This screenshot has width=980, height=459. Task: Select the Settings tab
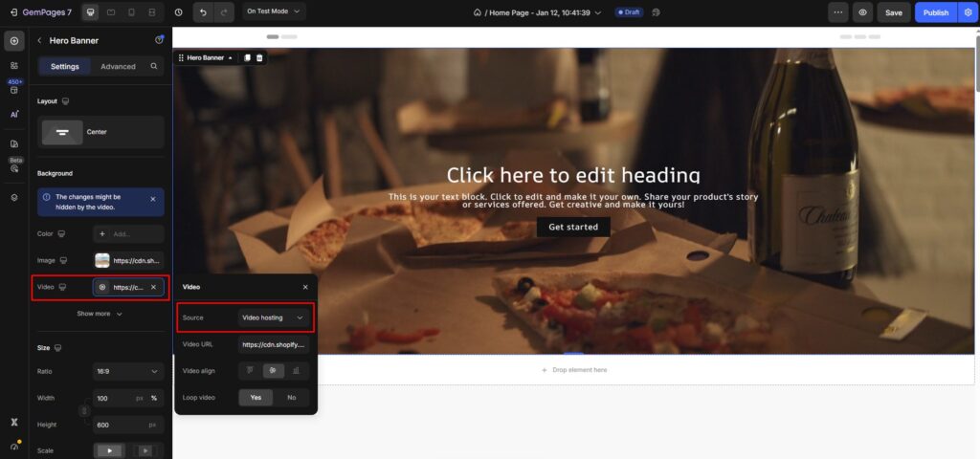pyautogui.click(x=65, y=66)
